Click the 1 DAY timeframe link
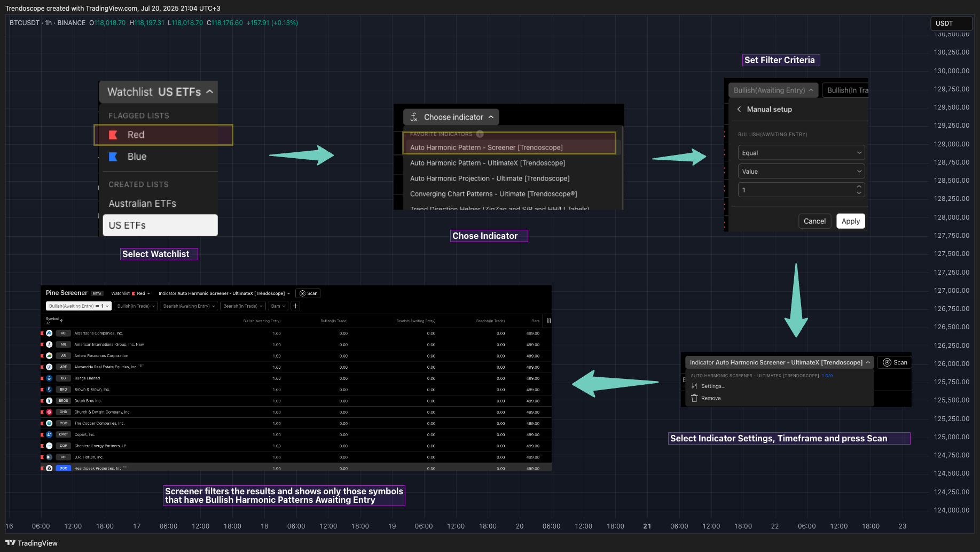Viewport: 980px width, 552px height. pyautogui.click(x=827, y=376)
